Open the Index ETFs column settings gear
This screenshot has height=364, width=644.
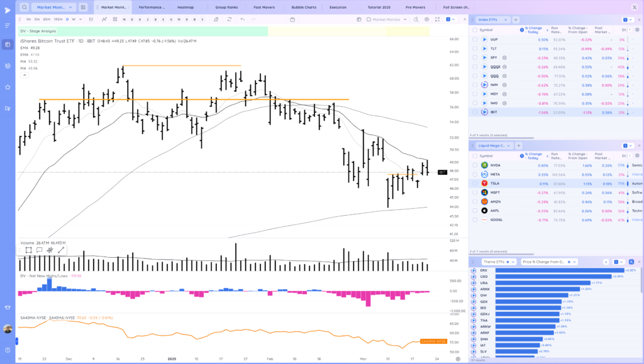coord(637,30)
